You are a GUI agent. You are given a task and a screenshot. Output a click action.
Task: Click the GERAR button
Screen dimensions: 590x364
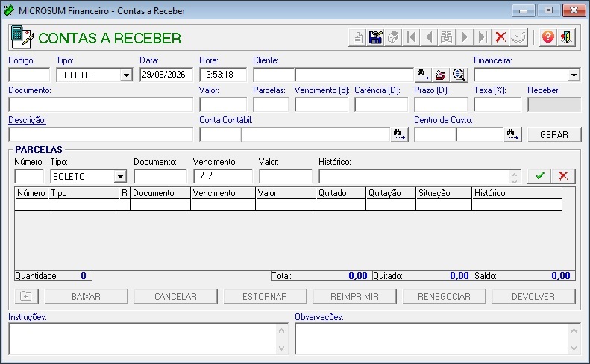[554, 134]
